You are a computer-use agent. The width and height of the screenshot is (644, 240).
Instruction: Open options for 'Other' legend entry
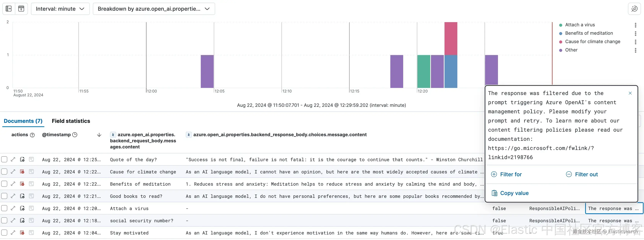point(635,50)
